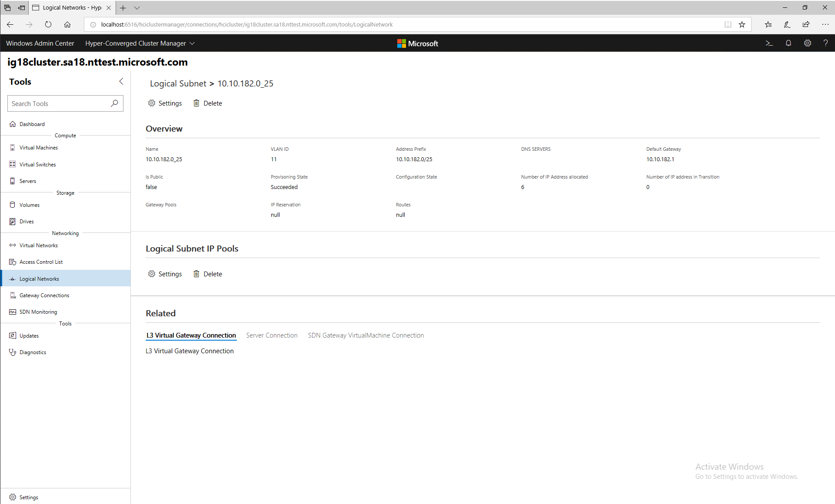This screenshot has height=504, width=835.
Task: Click Delete under Logical Subnet header
Action: 208,103
